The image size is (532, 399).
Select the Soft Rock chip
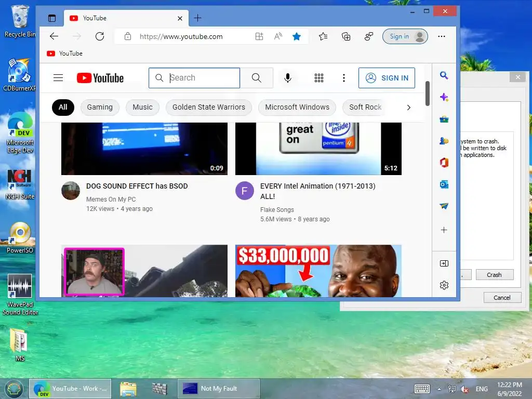coord(365,107)
